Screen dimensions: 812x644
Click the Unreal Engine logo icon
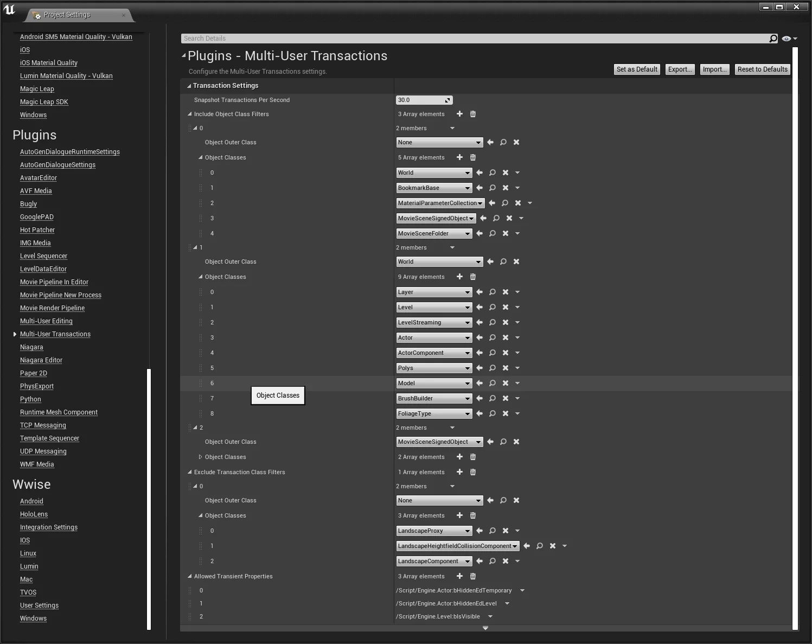(x=9, y=9)
